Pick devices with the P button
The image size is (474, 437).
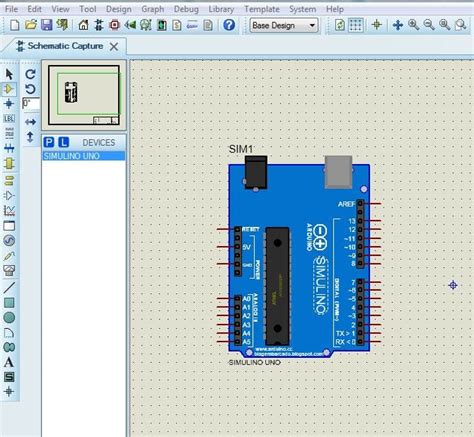point(49,143)
